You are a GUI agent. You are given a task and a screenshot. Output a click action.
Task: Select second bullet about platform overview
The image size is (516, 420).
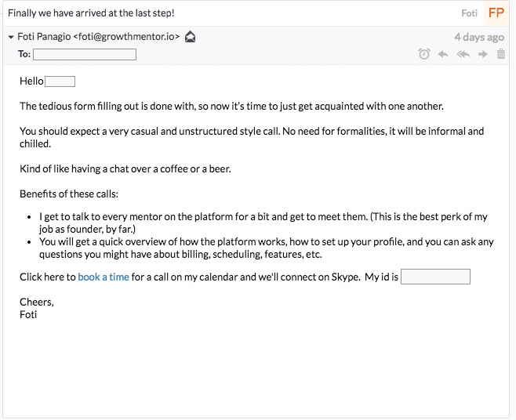[266, 248]
